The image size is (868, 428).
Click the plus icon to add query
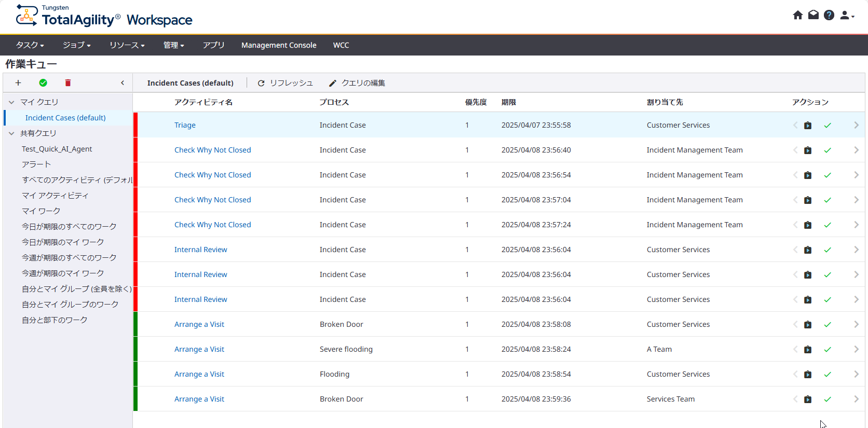18,83
